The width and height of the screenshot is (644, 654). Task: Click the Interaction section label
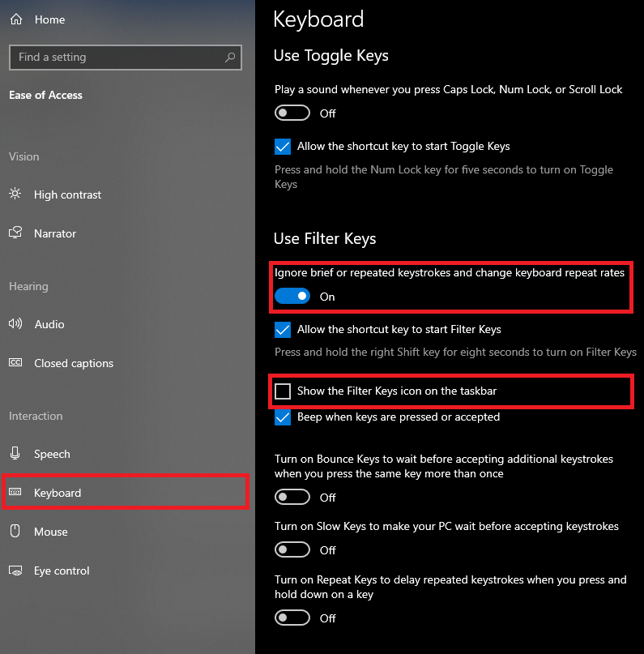(x=36, y=417)
